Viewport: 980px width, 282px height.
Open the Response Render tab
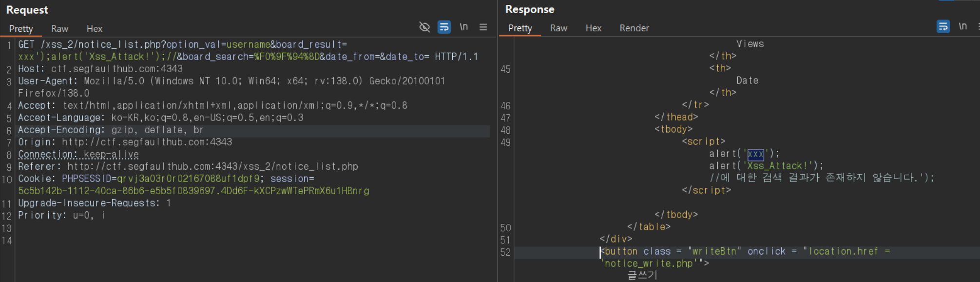pyautogui.click(x=634, y=28)
